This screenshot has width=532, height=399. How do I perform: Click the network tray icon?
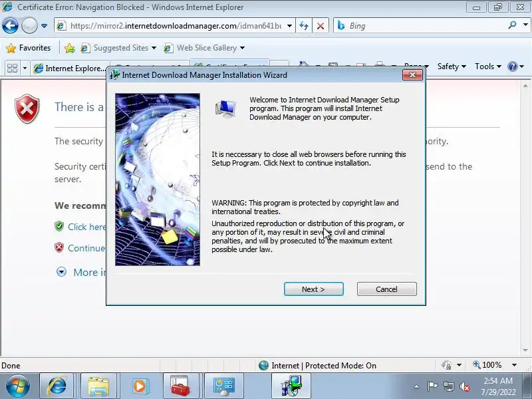449,386
